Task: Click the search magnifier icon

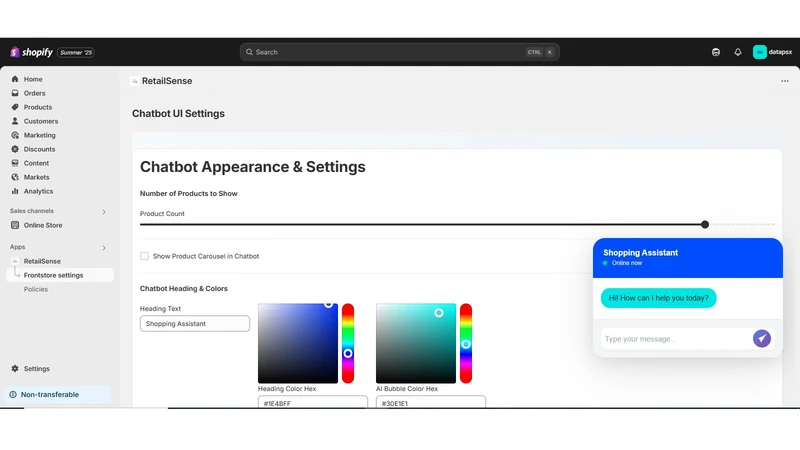Action: pos(249,52)
